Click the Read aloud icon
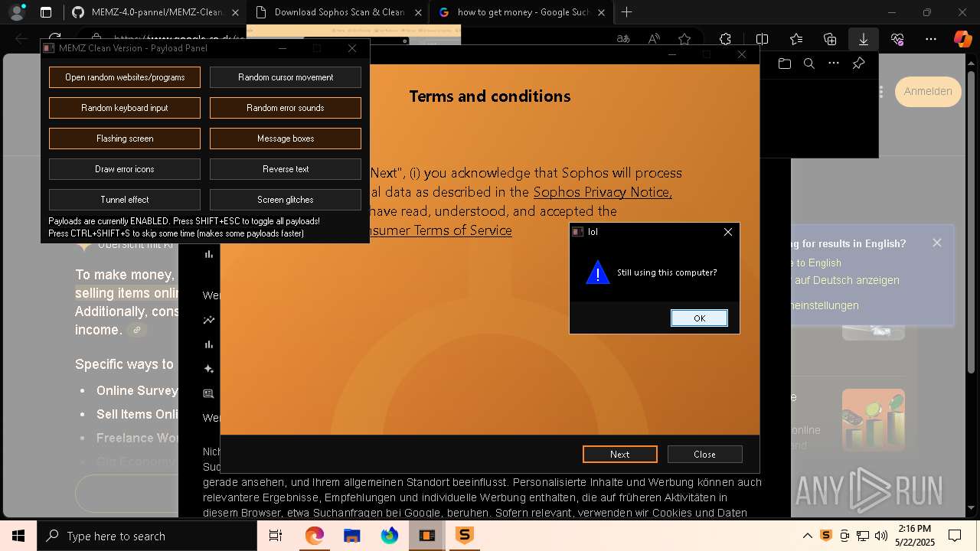The width and height of the screenshot is (980, 551). tap(654, 39)
